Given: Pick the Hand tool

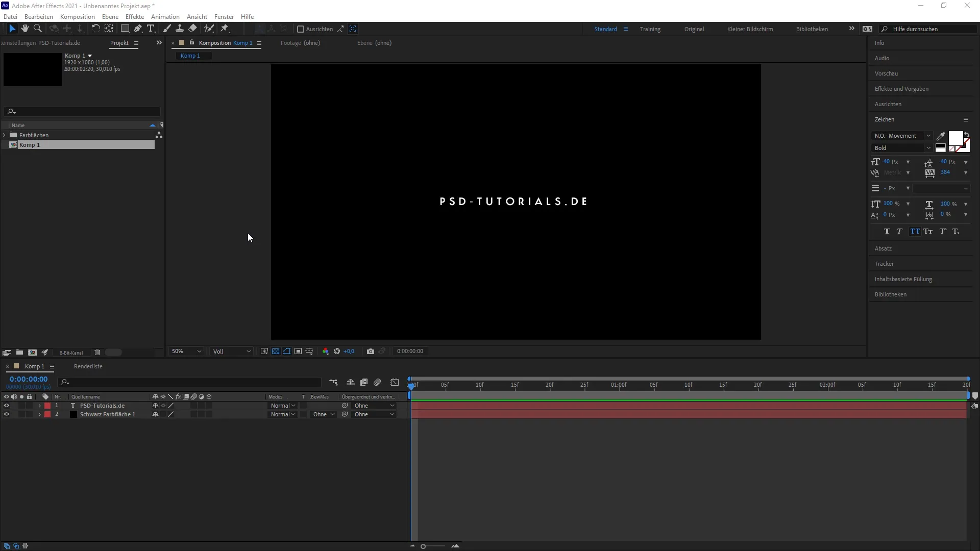Looking at the screenshot, I should [x=24, y=29].
